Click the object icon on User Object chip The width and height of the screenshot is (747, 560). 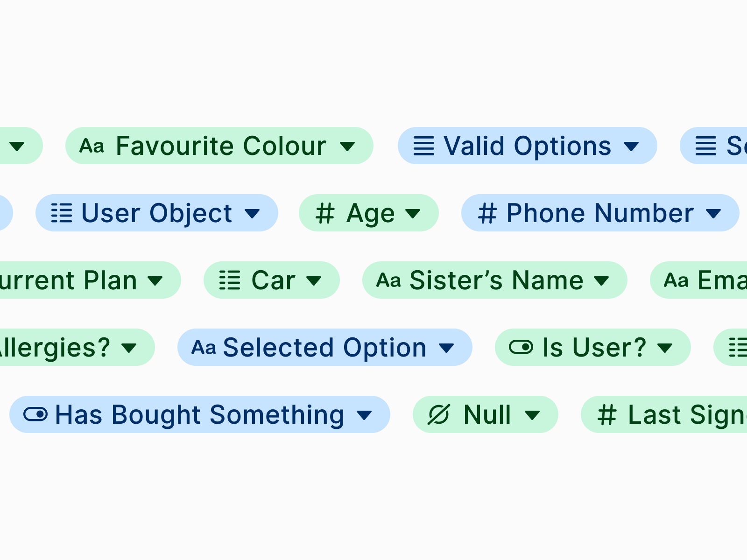click(x=62, y=213)
